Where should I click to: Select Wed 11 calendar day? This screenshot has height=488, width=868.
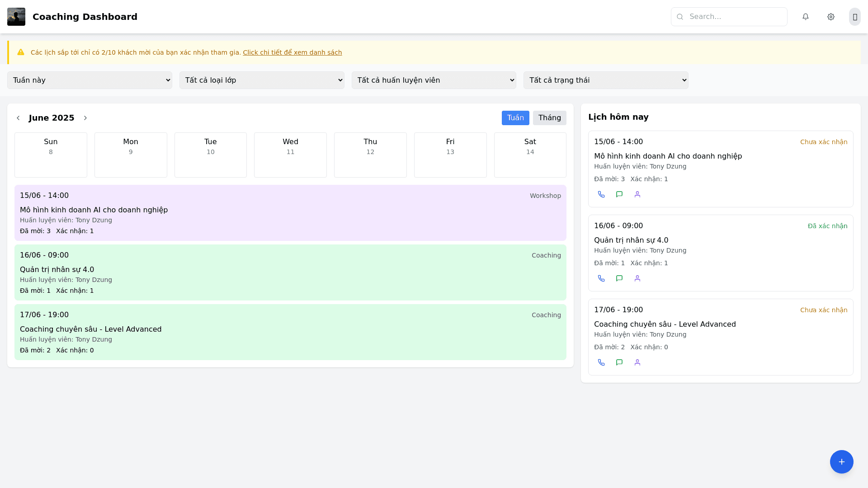[x=290, y=155]
